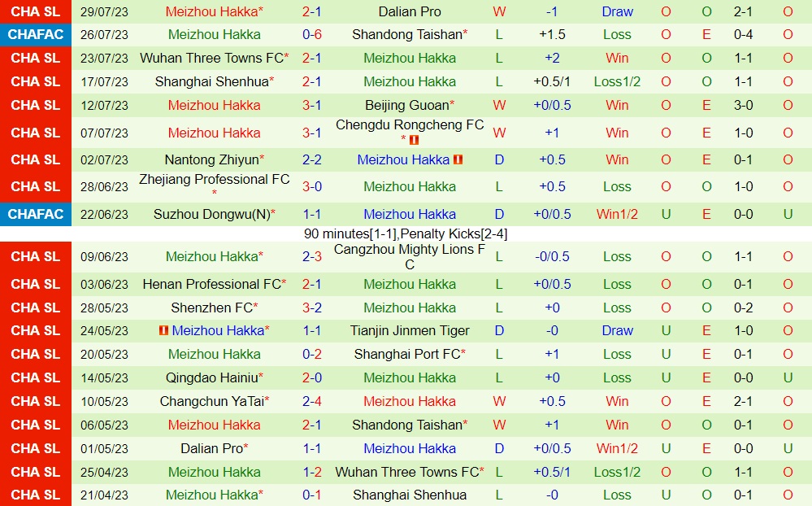
Task: Open the Wuhan Three Towns FC link on 23/07/23
Action: [211, 59]
